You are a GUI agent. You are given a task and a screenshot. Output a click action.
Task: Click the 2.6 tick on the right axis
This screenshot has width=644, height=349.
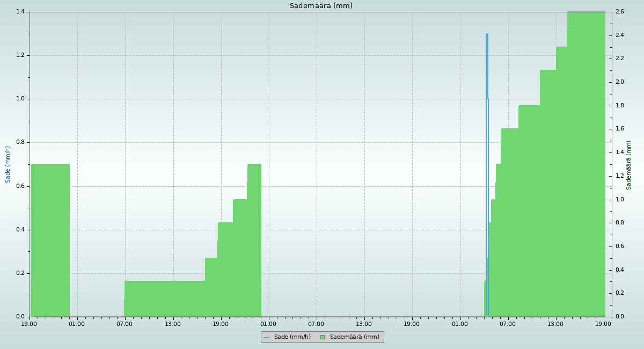619,12
